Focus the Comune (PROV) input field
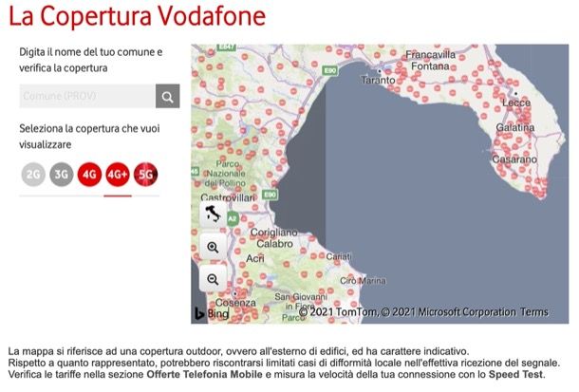Image resolution: width=579 pixels, height=392 pixels. [x=87, y=97]
